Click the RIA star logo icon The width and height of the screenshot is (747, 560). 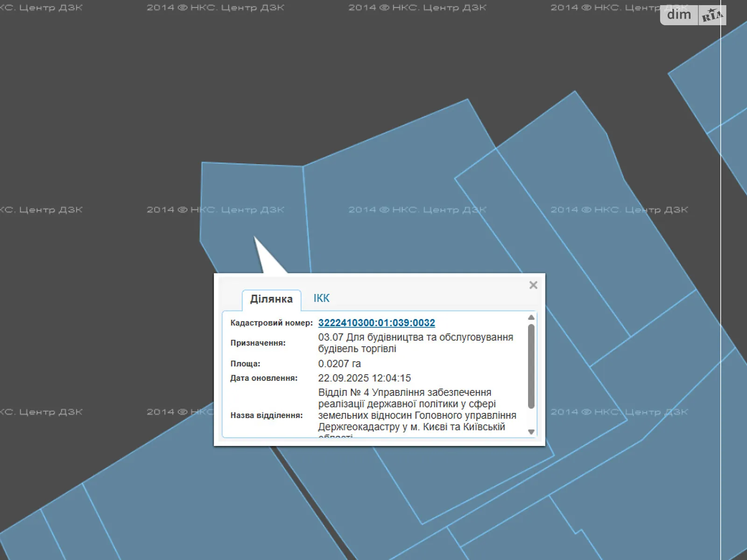(x=712, y=16)
